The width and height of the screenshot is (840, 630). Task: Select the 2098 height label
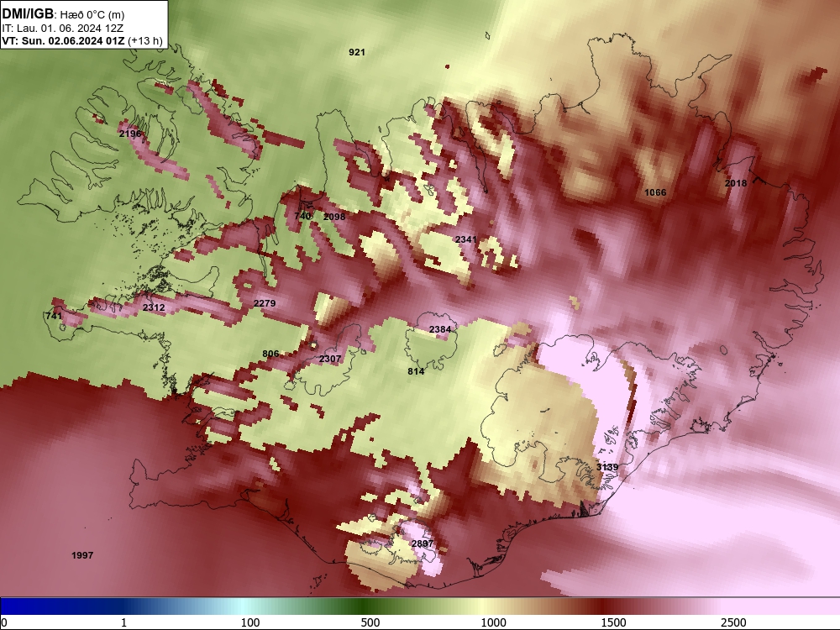click(x=334, y=217)
